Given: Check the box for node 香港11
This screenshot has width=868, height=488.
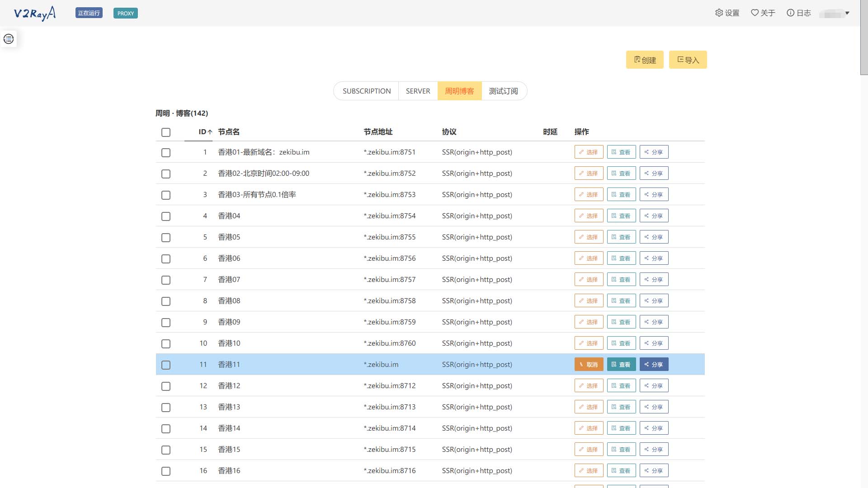Looking at the screenshot, I should click(166, 365).
